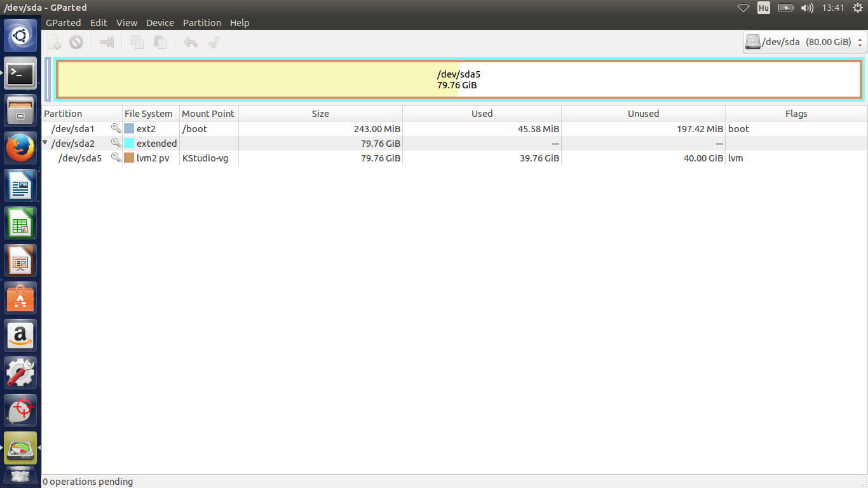Open the Edit menu
The width and height of the screenshot is (868, 488).
(x=98, y=23)
